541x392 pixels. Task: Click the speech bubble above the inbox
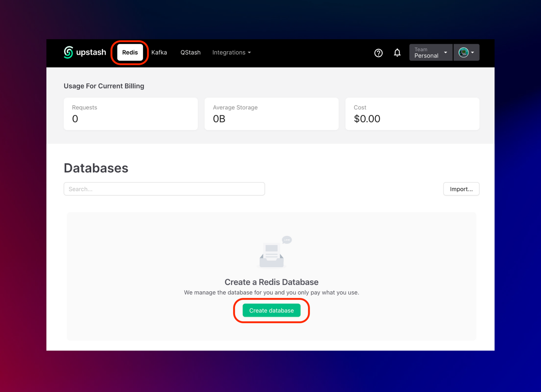287,240
